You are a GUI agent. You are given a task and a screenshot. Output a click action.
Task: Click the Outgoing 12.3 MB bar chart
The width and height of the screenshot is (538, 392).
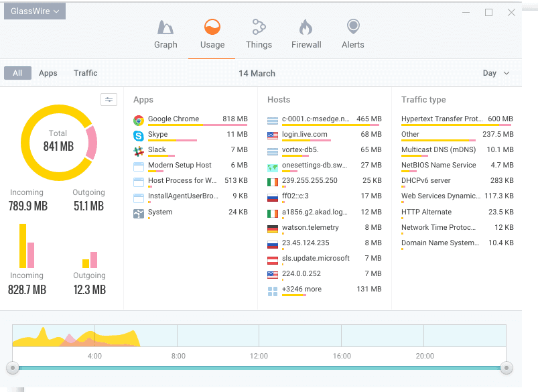90,260
